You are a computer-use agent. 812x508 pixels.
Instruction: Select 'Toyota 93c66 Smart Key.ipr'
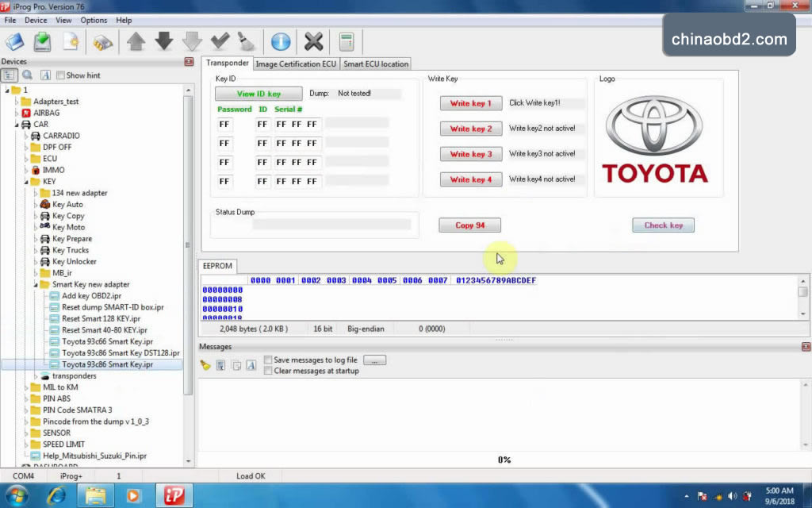click(107, 341)
